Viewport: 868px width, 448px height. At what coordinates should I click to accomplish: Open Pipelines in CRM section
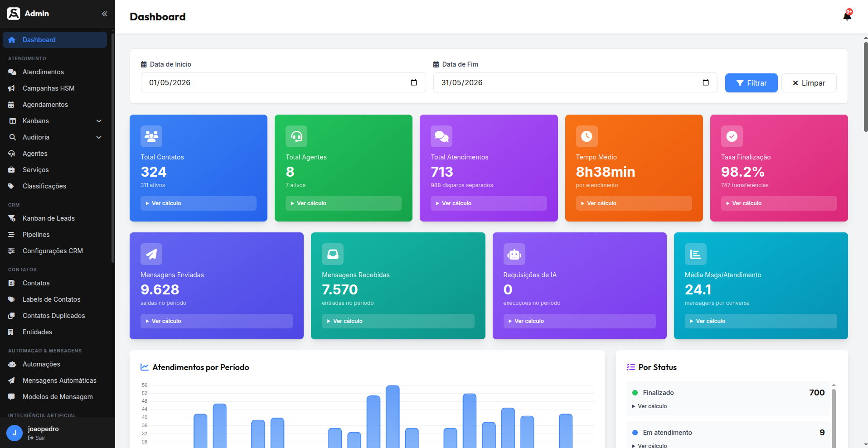tap(55, 235)
